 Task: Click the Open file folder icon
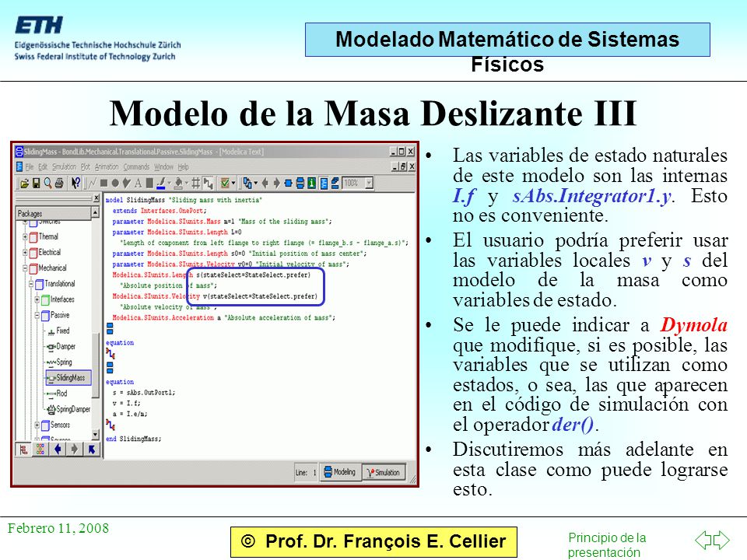[x=25, y=183]
